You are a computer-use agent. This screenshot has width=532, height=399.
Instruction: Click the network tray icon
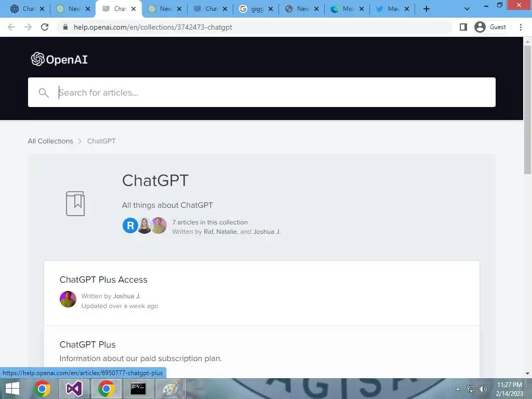471,389
